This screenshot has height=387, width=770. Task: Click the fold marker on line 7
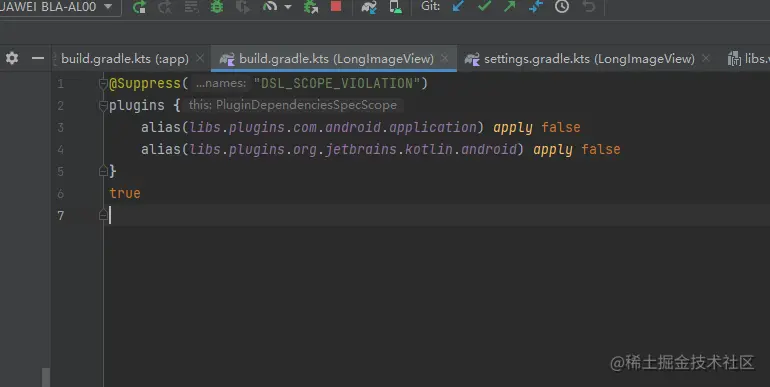(x=103, y=215)
